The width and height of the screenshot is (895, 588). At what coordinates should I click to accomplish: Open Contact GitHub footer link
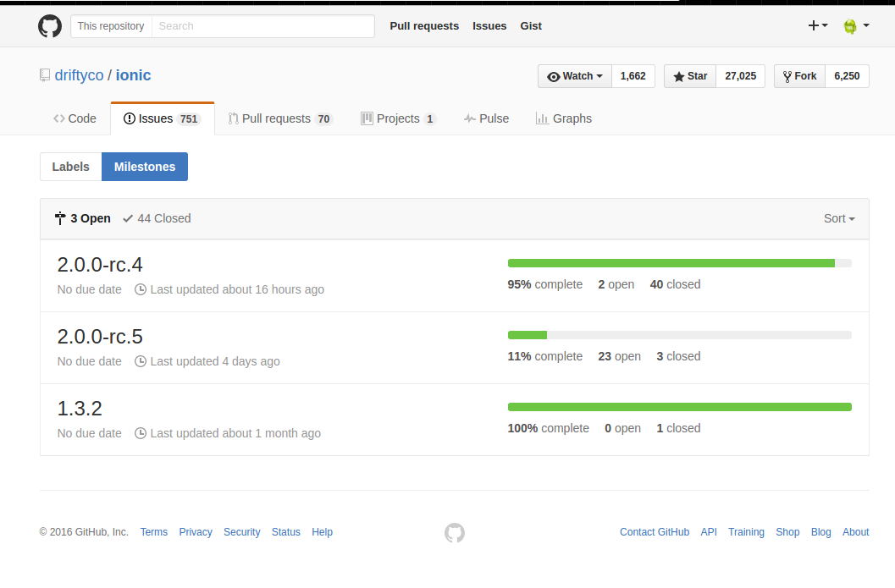click(x=655, y=531)
